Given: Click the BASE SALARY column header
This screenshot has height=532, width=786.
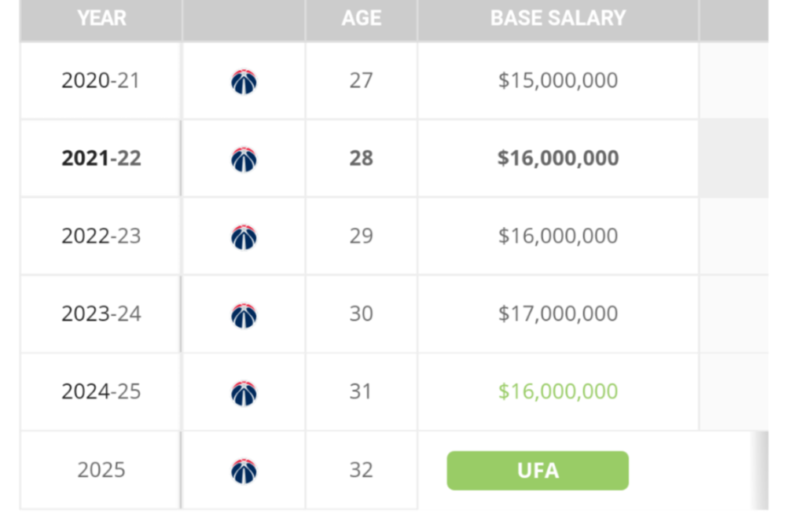Looking at the screenshot, I should point(558,18).
